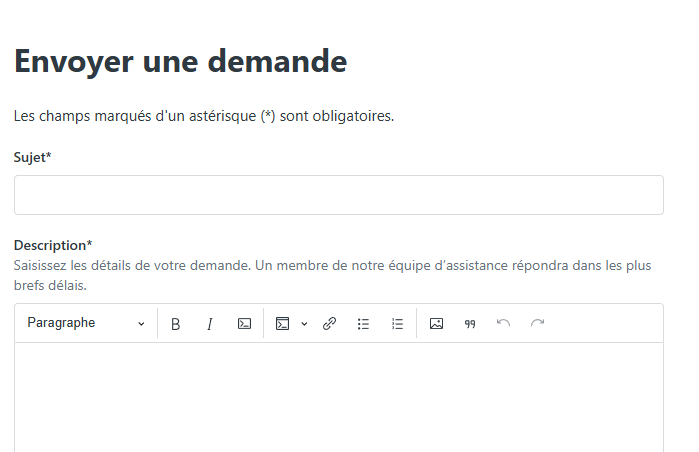Click inside the Description text area
The width and height of the screenshot is (699, 452).
click(x=339, y=397)
